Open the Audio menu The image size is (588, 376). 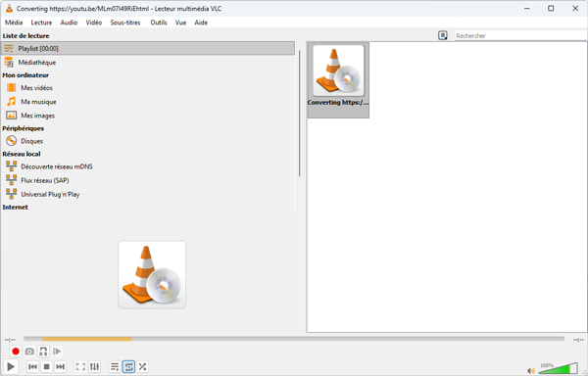click(x=69, y=23)
